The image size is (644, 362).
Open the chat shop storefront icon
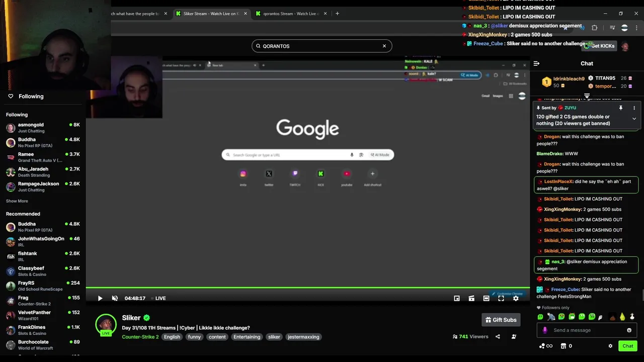click(x=563, y=346)
